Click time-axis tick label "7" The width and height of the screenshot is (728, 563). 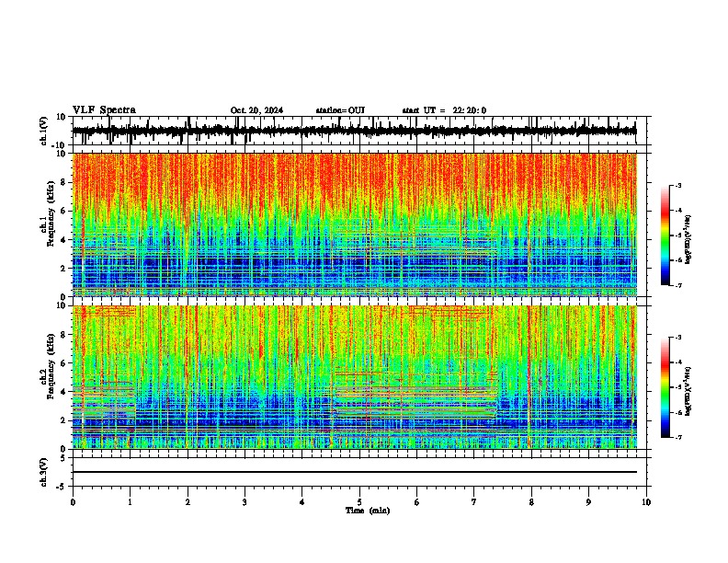pyautogui.click(x=474, y=502)
